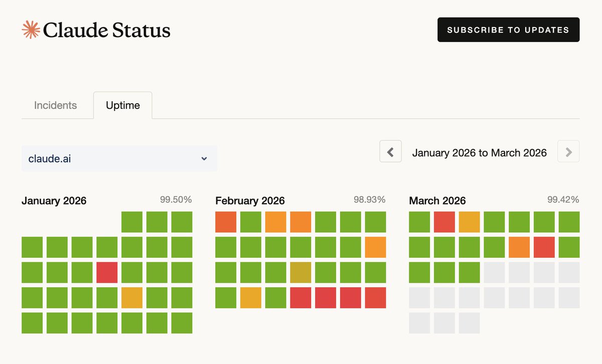602x364 pixels.
Task: Select the yellow February 23 day square
Action: point(251,297)
